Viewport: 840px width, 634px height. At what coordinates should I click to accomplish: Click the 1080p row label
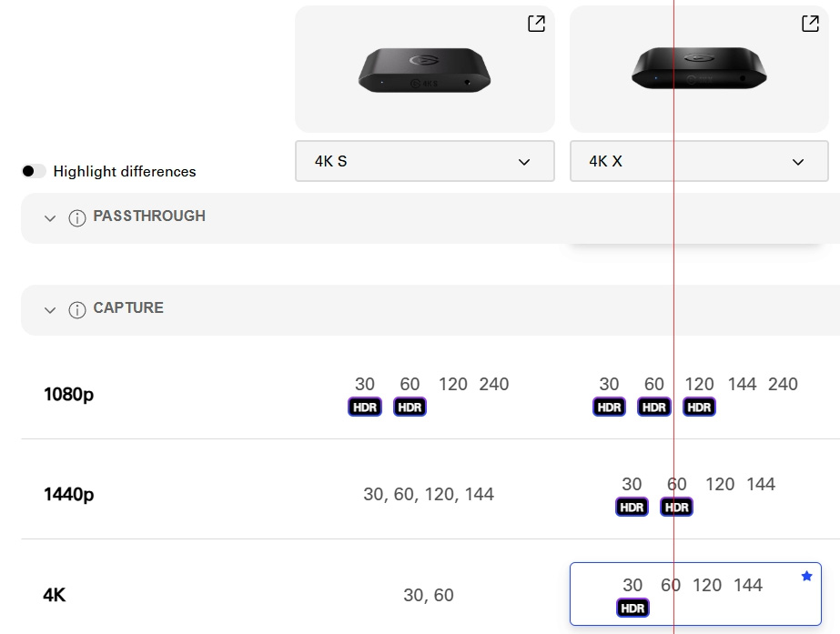[68, 395]
